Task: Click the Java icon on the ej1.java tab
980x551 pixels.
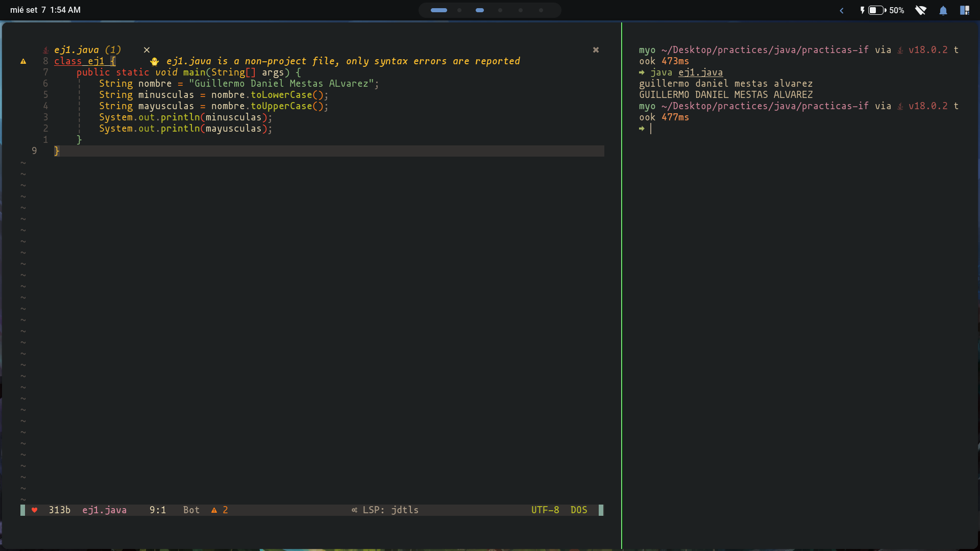Action: tap(45, 50)
